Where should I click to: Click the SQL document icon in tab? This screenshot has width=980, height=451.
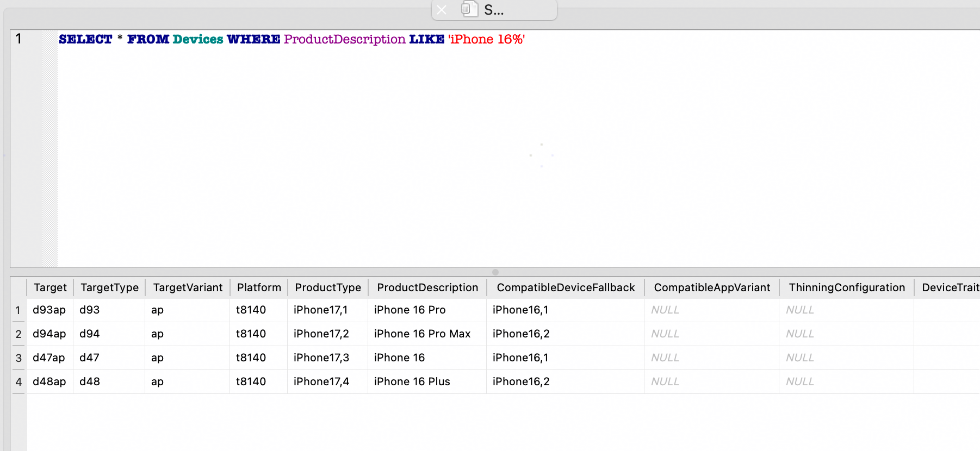coord(469,9)
